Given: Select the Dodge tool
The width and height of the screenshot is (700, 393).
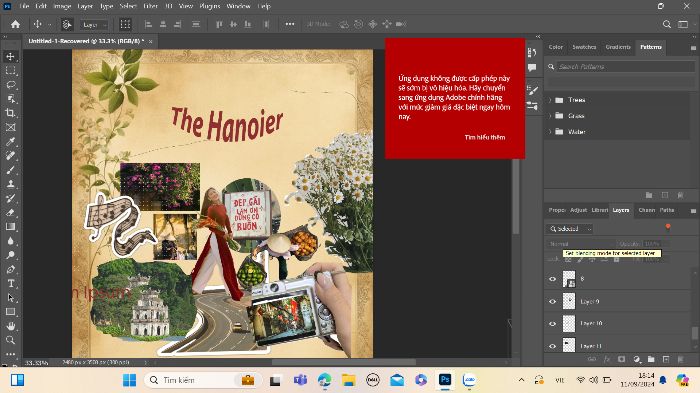Looking at the screenshot, I should tap(11, 255).
